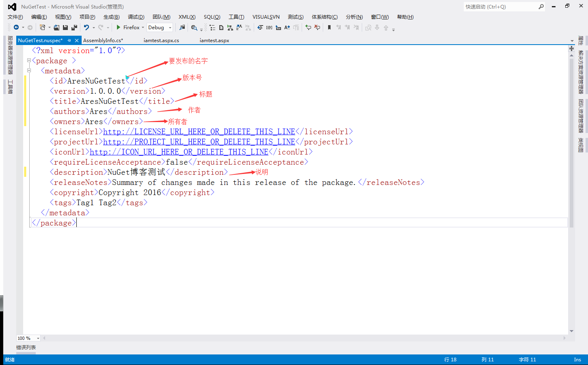Click the projectUrl PROJECT_URL_HERE link

point(199,142)
